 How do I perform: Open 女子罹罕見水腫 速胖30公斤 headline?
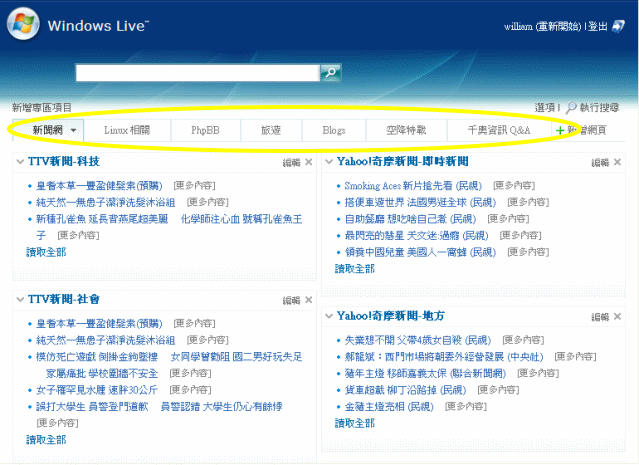pos(97,390)
